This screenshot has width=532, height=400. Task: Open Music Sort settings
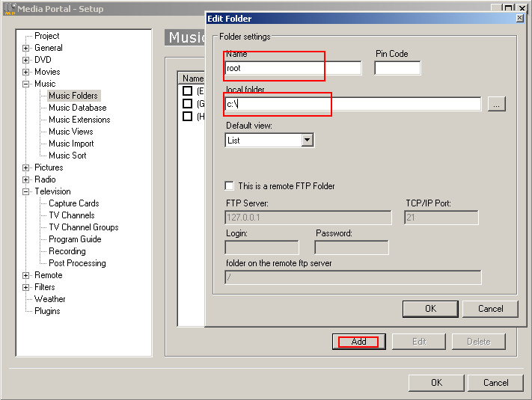[x=67, y=156]
